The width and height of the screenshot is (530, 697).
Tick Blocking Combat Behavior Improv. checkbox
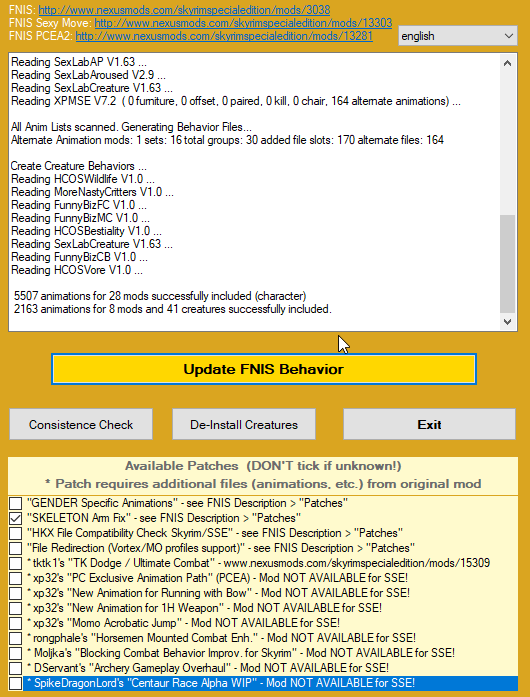pos(16,653)
